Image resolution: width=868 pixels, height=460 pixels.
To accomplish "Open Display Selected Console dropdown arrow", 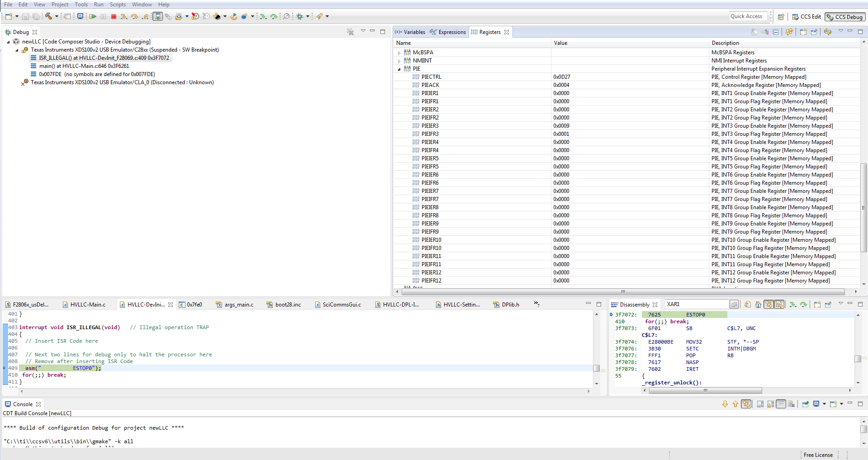I will 824,404.
